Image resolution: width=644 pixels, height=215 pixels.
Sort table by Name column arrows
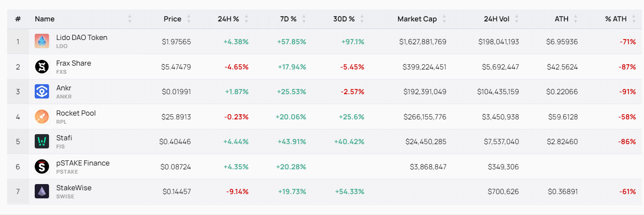(x=130, y=19)
